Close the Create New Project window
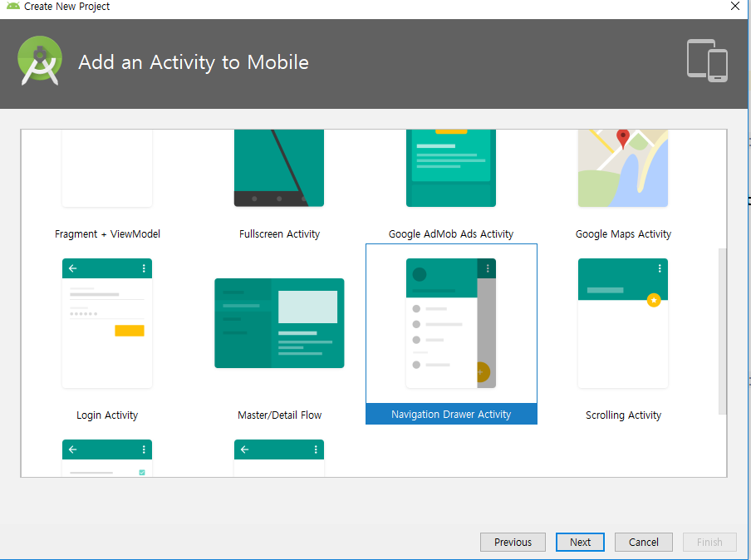Viewport: 751px width, 560px height. (x=734, y=6)
